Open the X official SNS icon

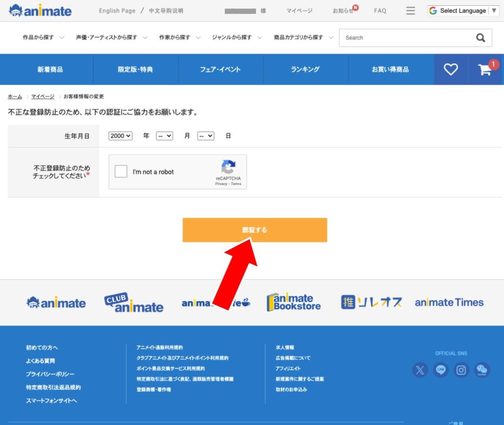tap(420, 370)
